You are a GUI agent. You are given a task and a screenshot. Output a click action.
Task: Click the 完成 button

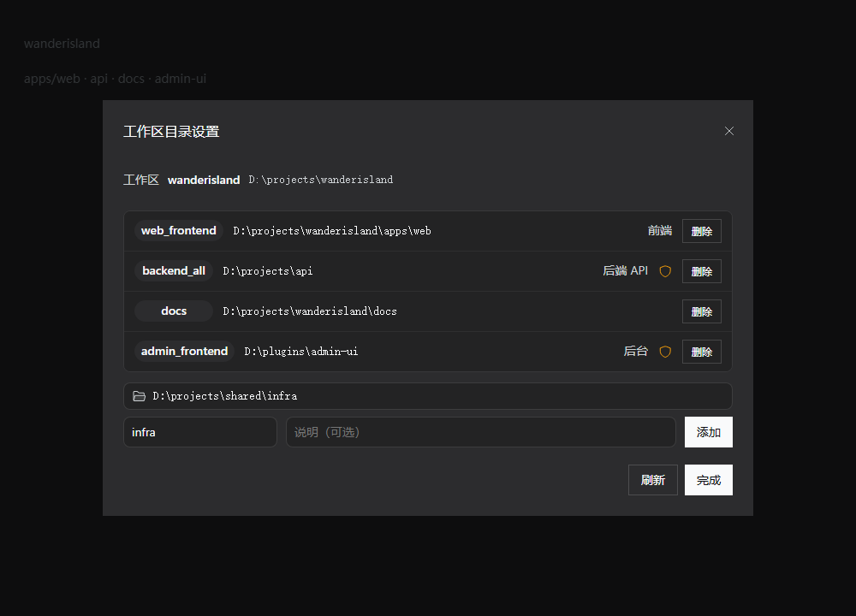[x=709, y=480]
